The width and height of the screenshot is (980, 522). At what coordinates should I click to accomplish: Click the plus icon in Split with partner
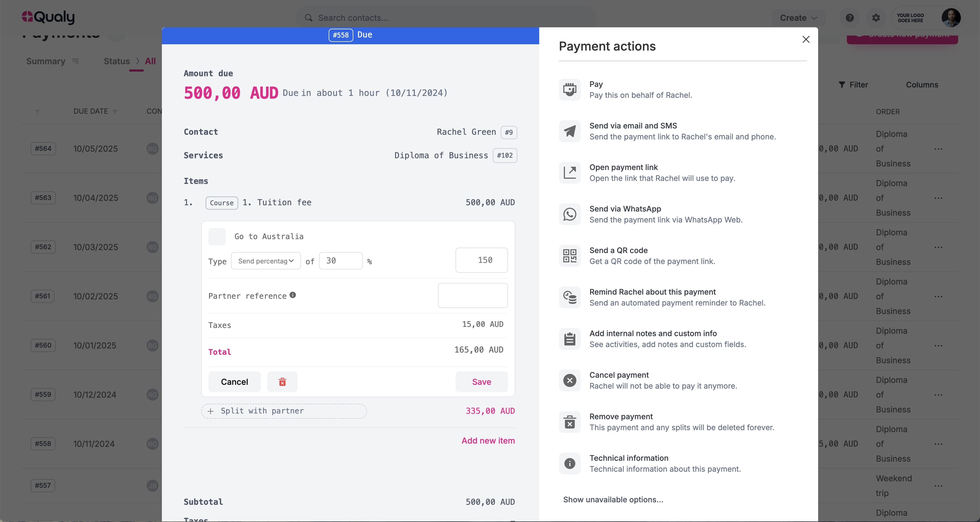(210, 411)
